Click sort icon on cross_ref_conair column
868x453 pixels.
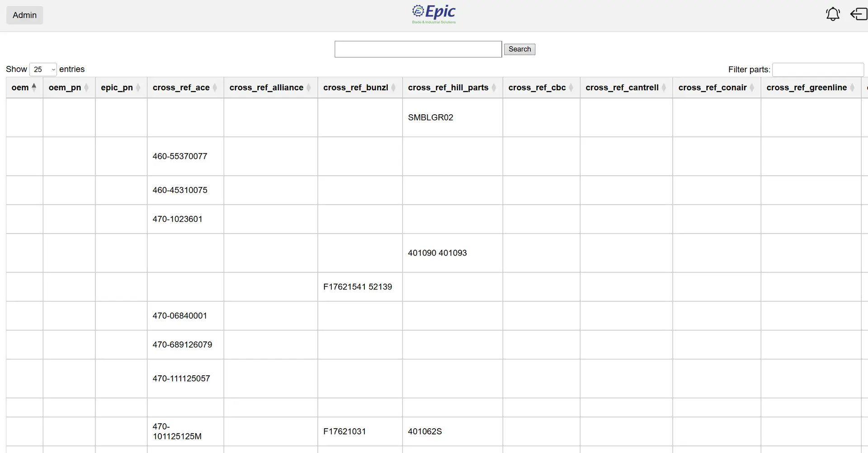click(x=752, y=88)
